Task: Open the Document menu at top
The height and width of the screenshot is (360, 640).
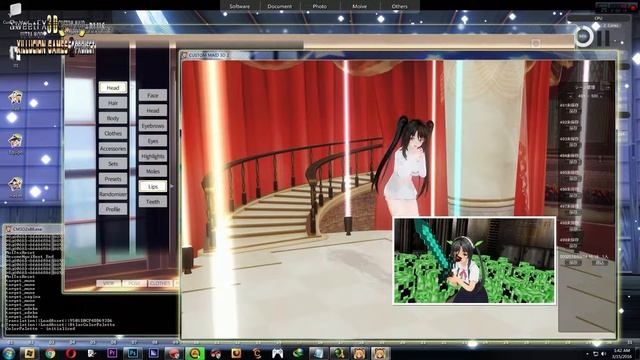Action: tap(280, 6)
